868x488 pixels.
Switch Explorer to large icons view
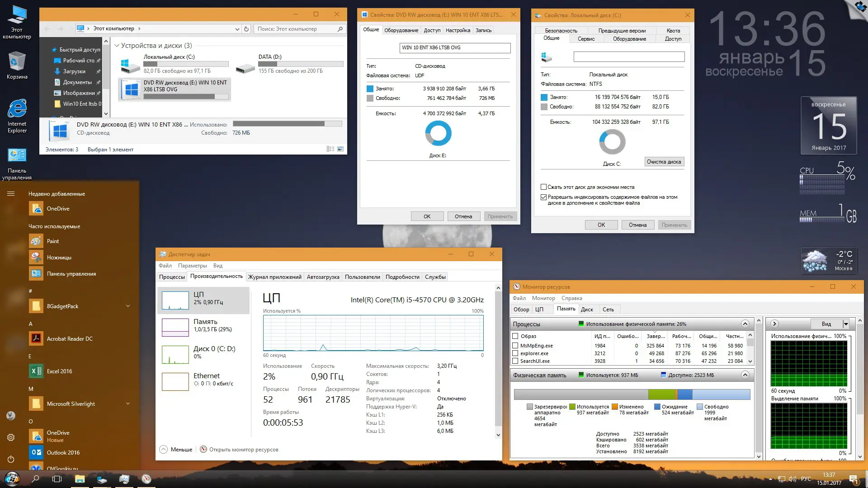340,149
